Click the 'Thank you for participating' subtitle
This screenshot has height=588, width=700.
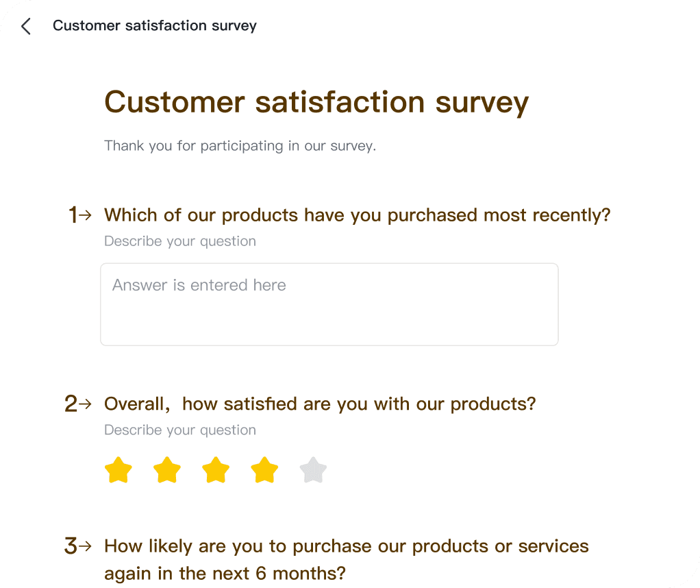point(240,146)
